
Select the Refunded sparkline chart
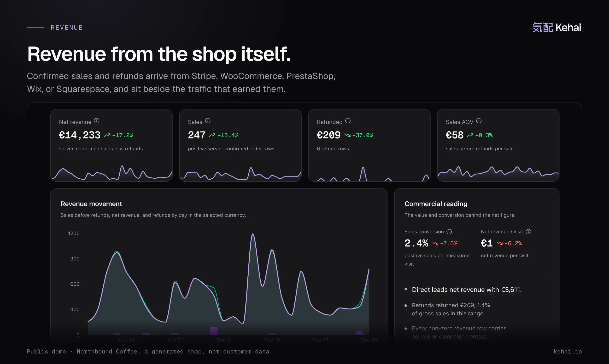click(369, 174)
